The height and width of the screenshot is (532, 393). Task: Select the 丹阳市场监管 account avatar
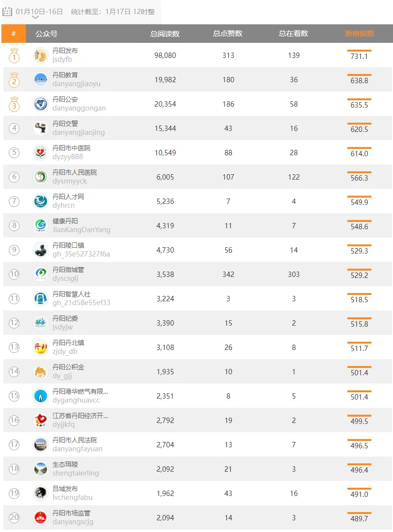[41, 517]
